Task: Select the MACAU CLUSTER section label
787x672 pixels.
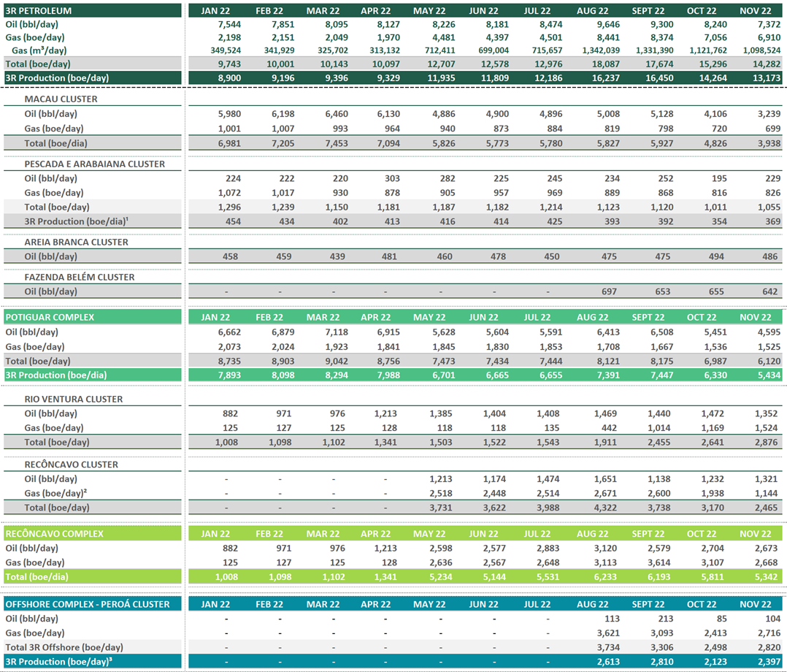Action: (x=61, y=99)
